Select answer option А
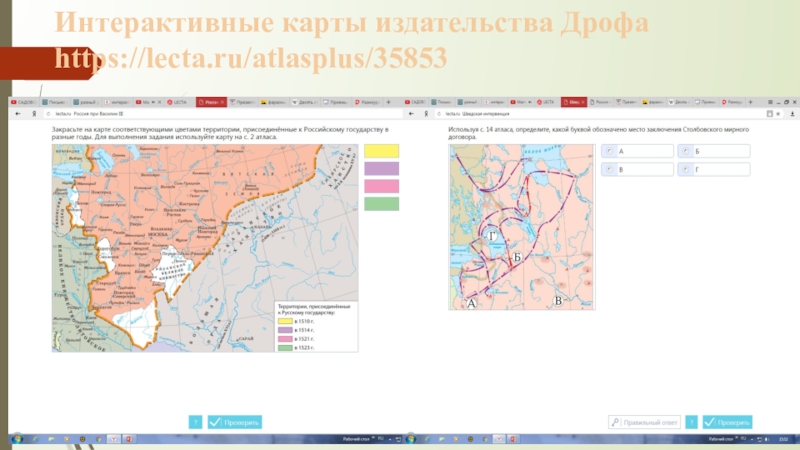Image resolution: width=800 pixels, height=450 pixels. coord(637,150)
